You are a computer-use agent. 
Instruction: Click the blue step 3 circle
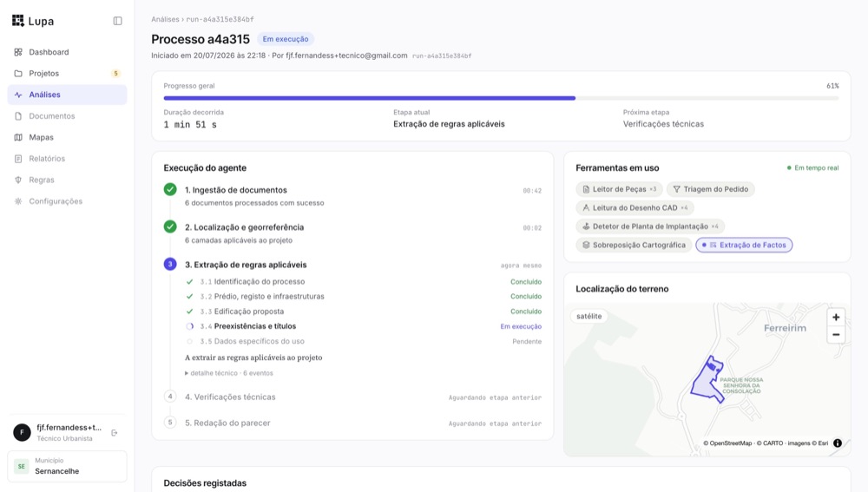pyautogui.click(x=170, y=264)
